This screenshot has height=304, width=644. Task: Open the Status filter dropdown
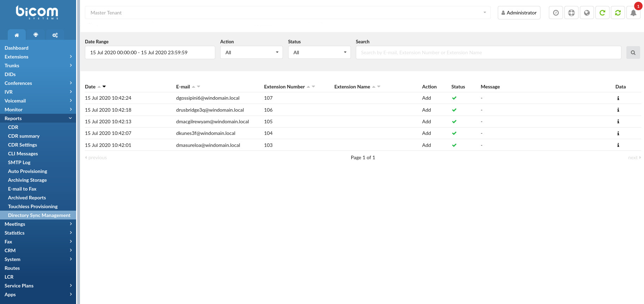[319, 52]
